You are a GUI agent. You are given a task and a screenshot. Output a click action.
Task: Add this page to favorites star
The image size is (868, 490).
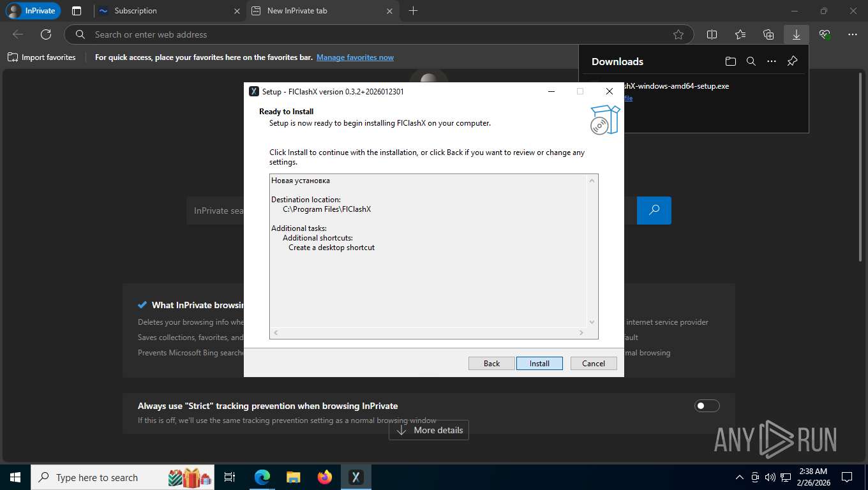678,34
